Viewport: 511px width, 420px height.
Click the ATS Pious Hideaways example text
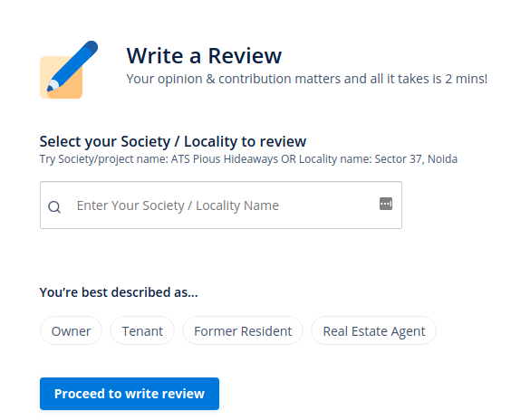point(225,159)
